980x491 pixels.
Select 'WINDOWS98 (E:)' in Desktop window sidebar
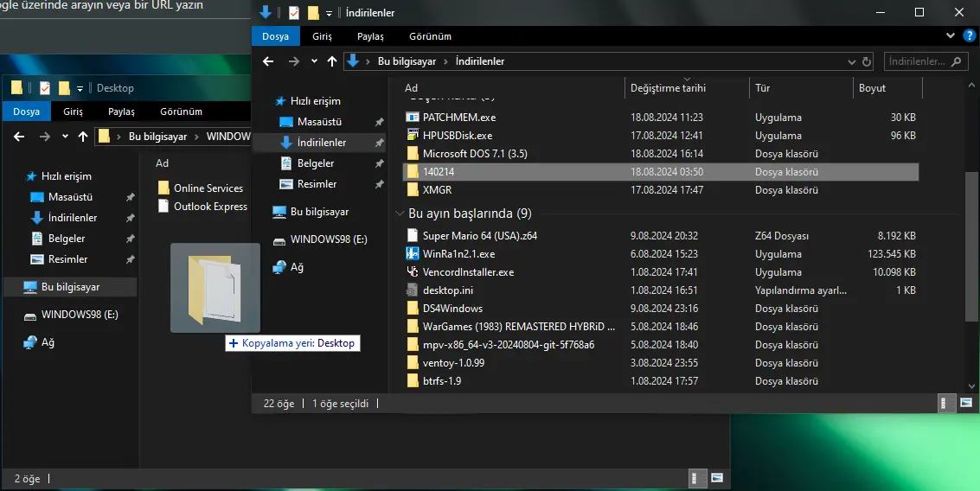coord(80,314)
